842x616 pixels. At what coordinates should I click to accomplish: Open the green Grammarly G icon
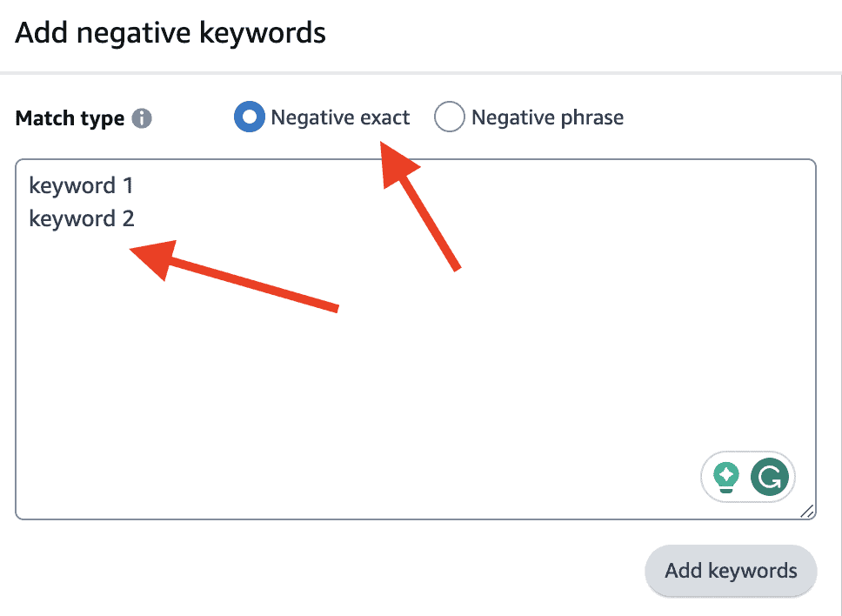(770, 477)
